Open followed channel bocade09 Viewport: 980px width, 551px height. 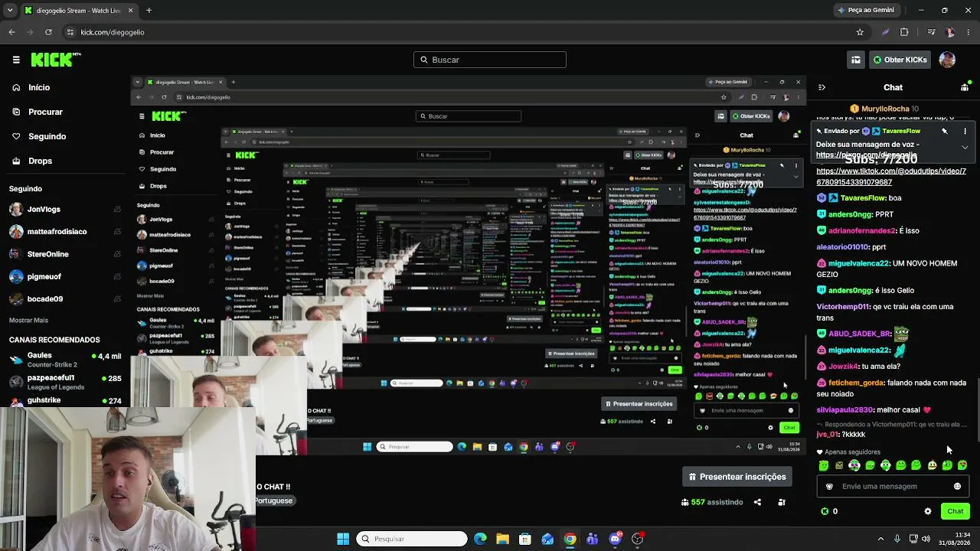[x=65, y=298]
